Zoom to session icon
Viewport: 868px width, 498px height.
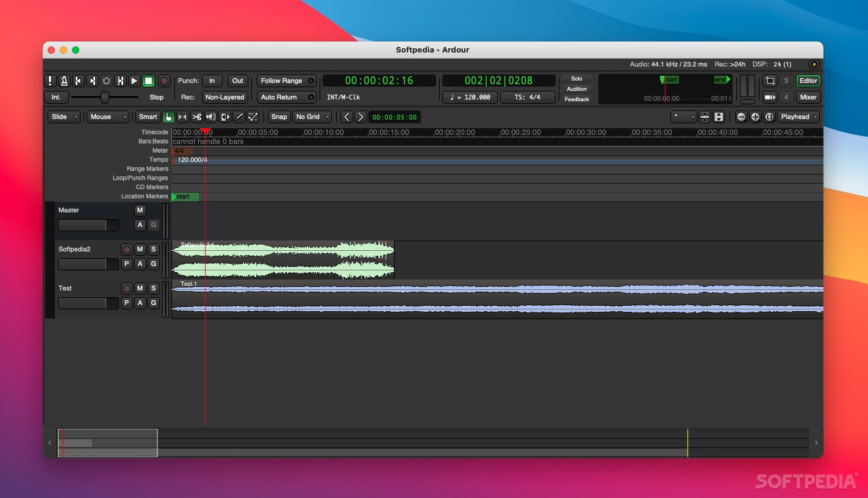tap(769, 117)
